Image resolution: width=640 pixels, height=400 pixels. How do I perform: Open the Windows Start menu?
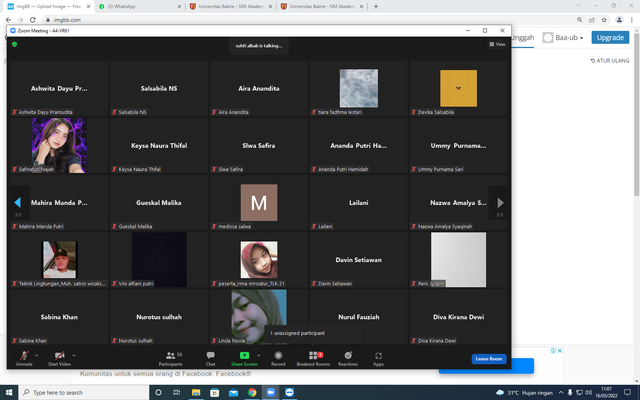point(9,392)
